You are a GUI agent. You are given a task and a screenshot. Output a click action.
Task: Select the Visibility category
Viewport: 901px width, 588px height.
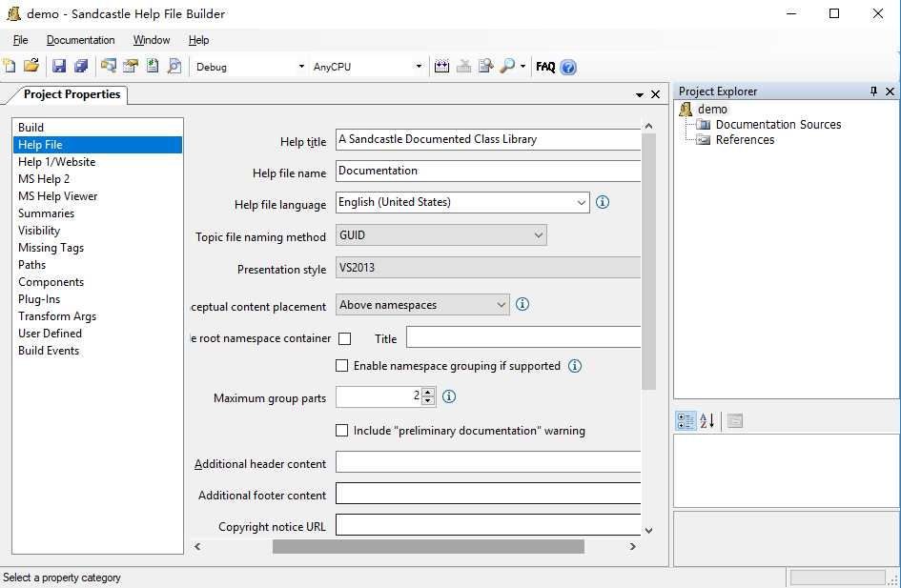pyautogui.click(x=97, y=231)
